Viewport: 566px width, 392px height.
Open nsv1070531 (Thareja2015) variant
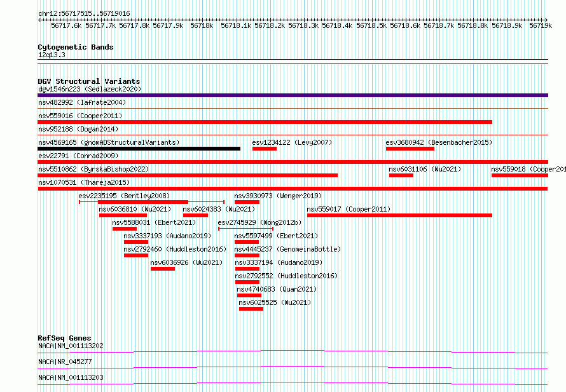[x=84, y=182]
